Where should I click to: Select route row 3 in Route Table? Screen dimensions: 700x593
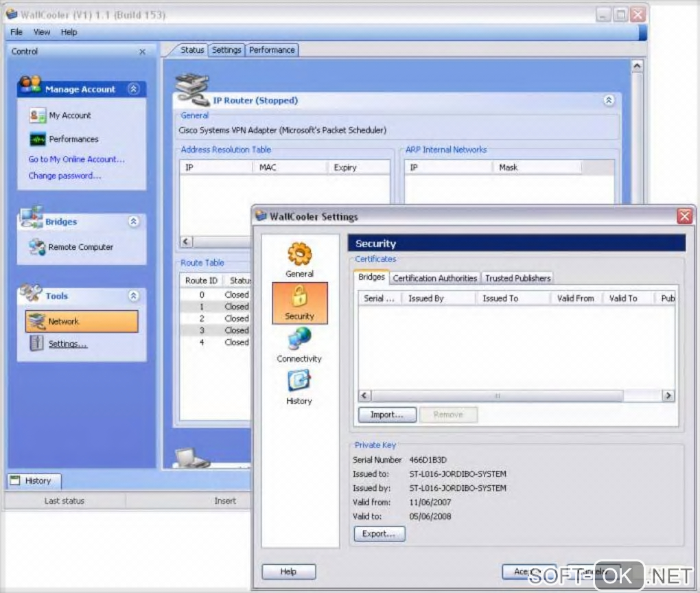215,330
